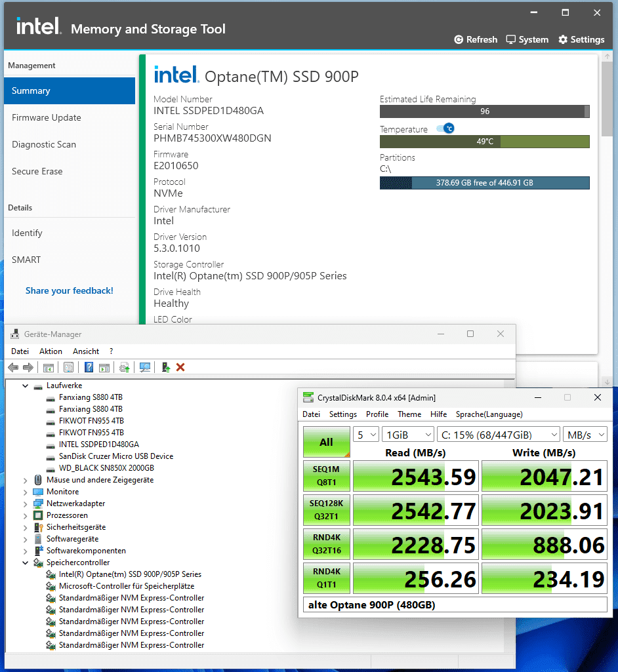The width and height of the screenshot is (618, 672).
Task: Select Firmware Update in Intel sidebar
Action: point(70,117)
